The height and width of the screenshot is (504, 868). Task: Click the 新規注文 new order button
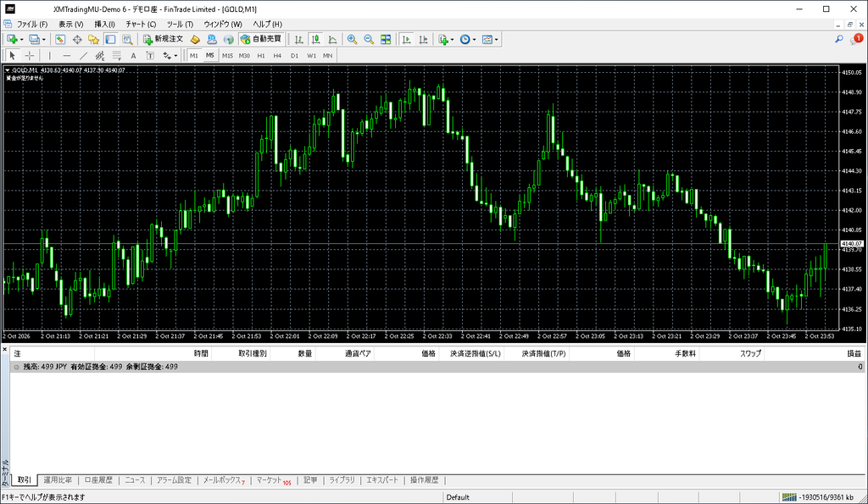pos(163,39)
